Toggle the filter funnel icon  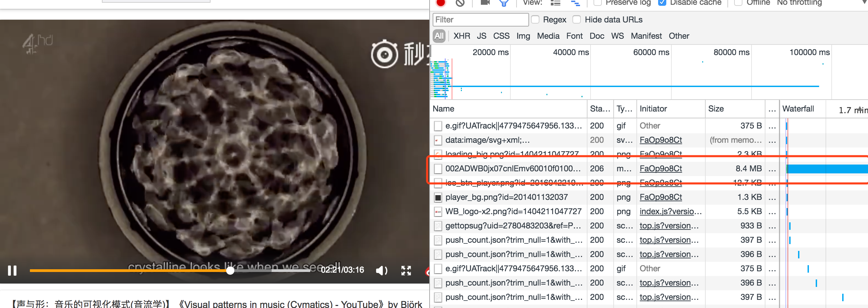(504, 3)
